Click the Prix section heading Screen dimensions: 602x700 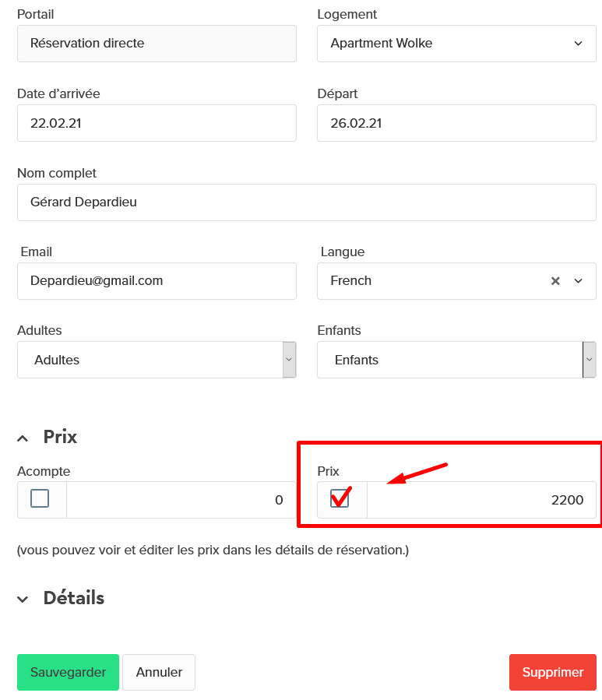60,437
